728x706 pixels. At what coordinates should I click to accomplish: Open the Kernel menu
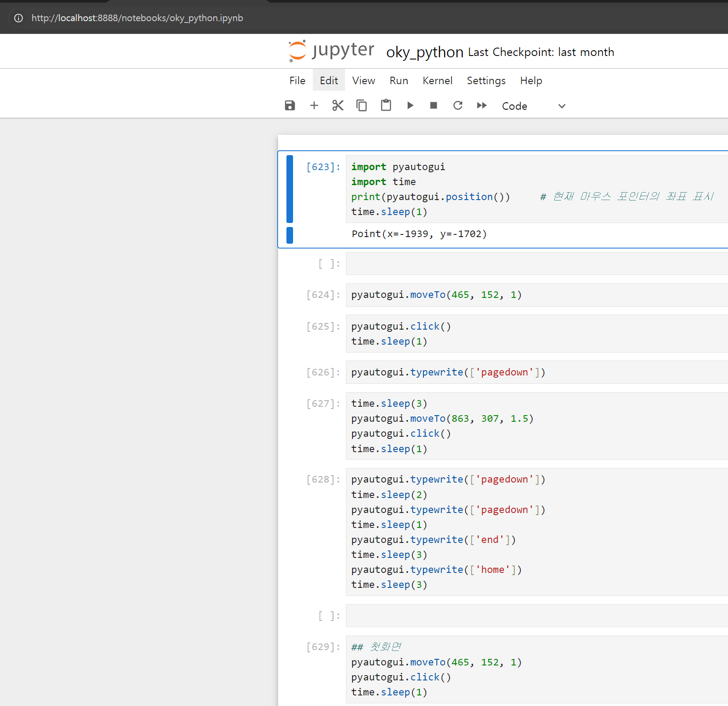coord(438,81)
